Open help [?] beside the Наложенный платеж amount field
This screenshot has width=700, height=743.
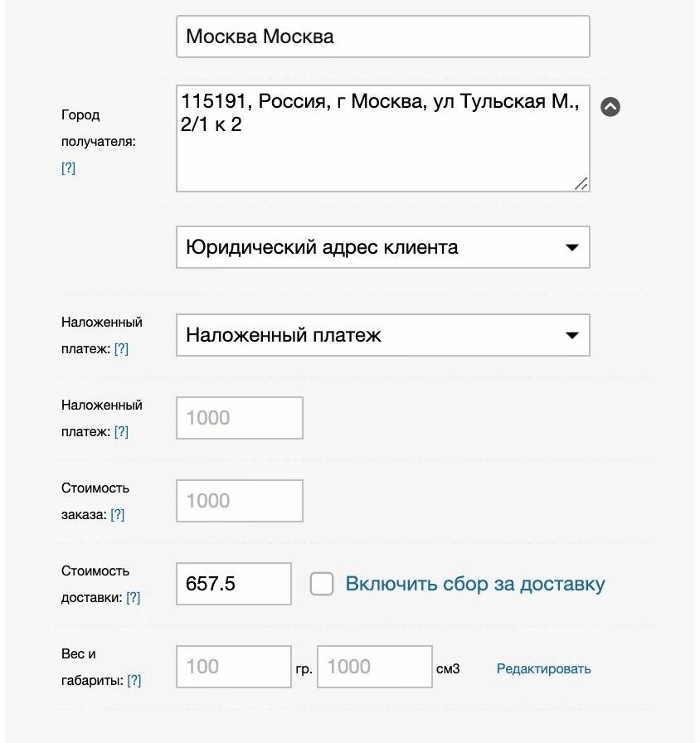click(x=121, y=432)
